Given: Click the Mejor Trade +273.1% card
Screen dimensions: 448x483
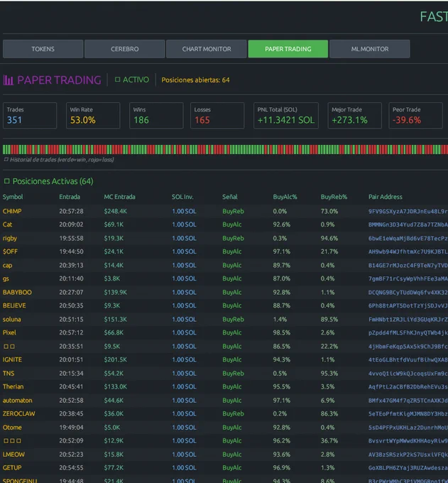Looking at the screenshot, I should [355, 116].
